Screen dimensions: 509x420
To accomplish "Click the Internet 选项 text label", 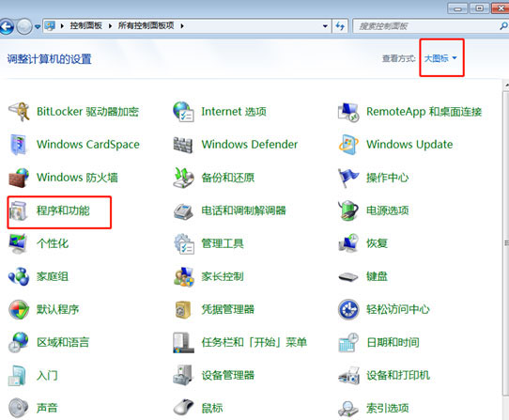I will (234, 112).
